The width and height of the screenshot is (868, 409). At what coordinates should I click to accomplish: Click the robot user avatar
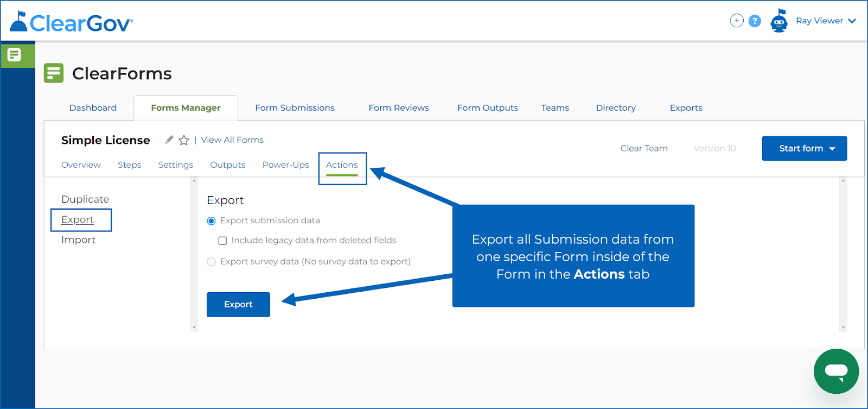click(779, 21)
